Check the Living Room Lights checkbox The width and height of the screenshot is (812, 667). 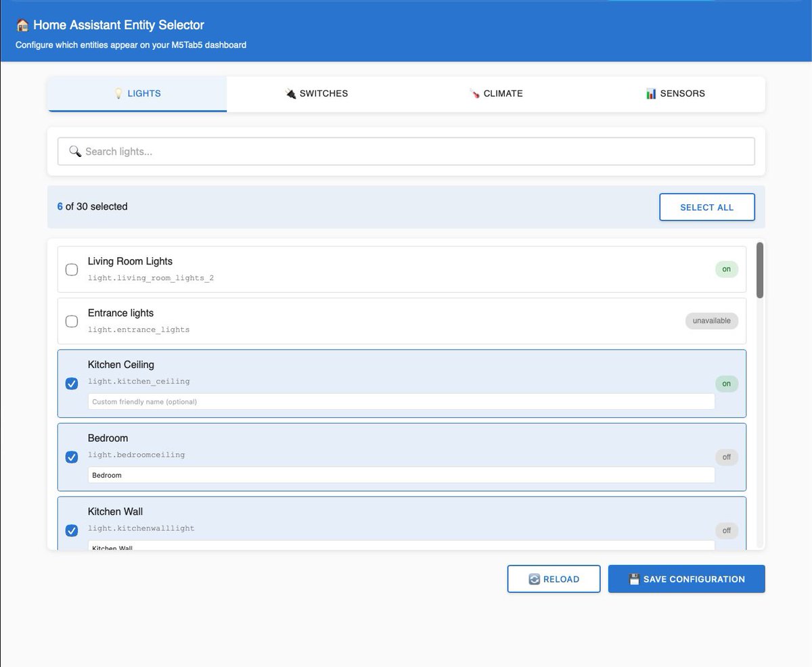pyautogui.click(x=71, y=270)
